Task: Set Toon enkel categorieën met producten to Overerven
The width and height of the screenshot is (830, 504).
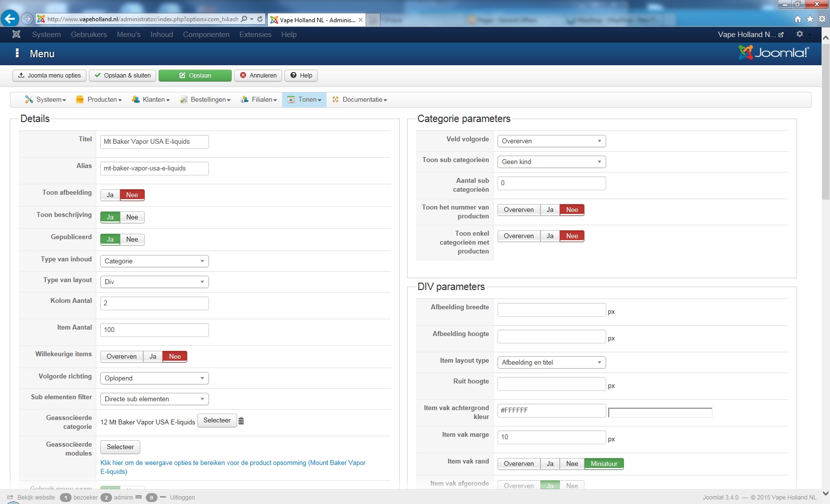Action: [x=519, y=236]
